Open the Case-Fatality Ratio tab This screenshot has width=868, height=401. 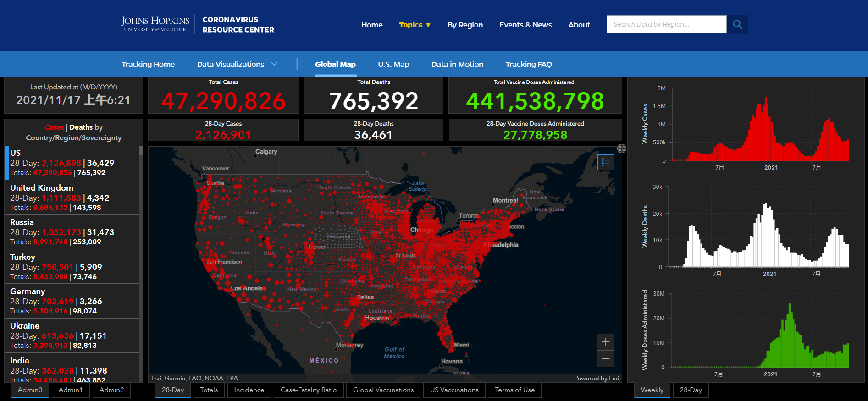pos(309,390)
